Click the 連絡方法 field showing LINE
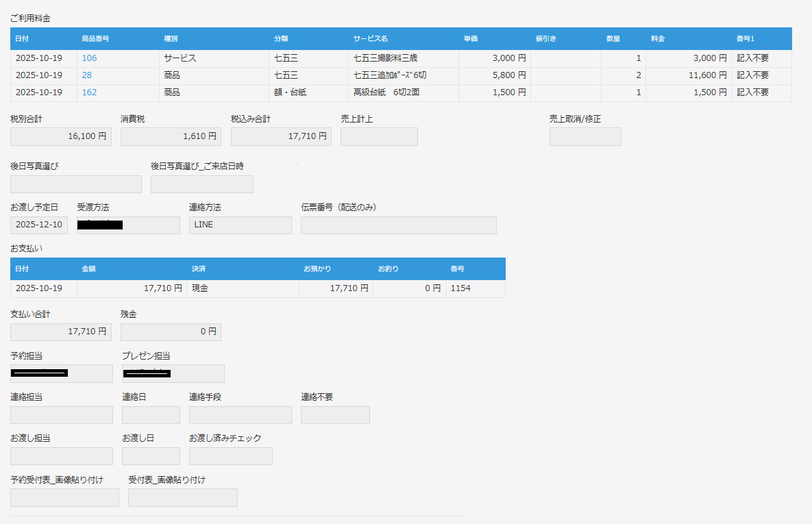 click(x=241, y=225)
